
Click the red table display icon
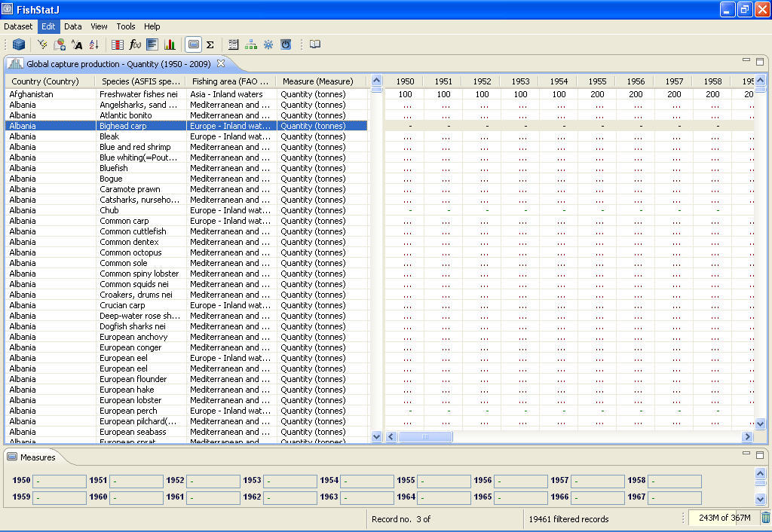click(x=116, y=44)
